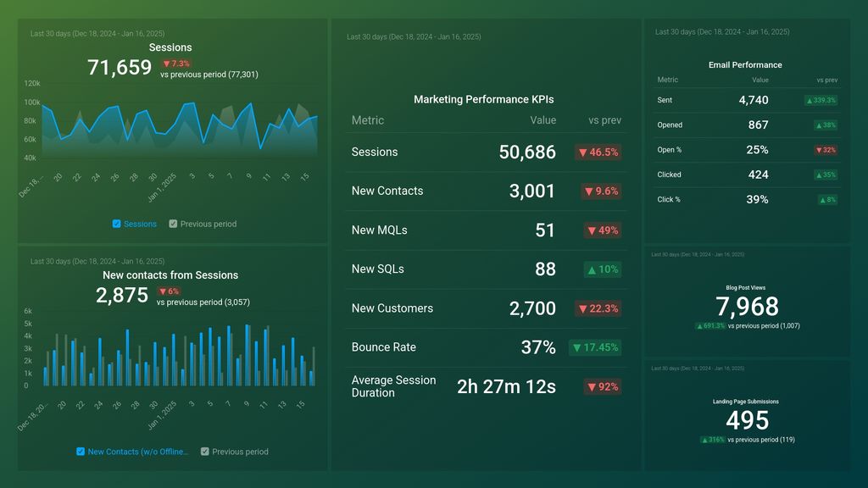868x488 pixels.
Task: Click the 316% badge under Landing Page Submissions
Action: click(x=713, y=440)
